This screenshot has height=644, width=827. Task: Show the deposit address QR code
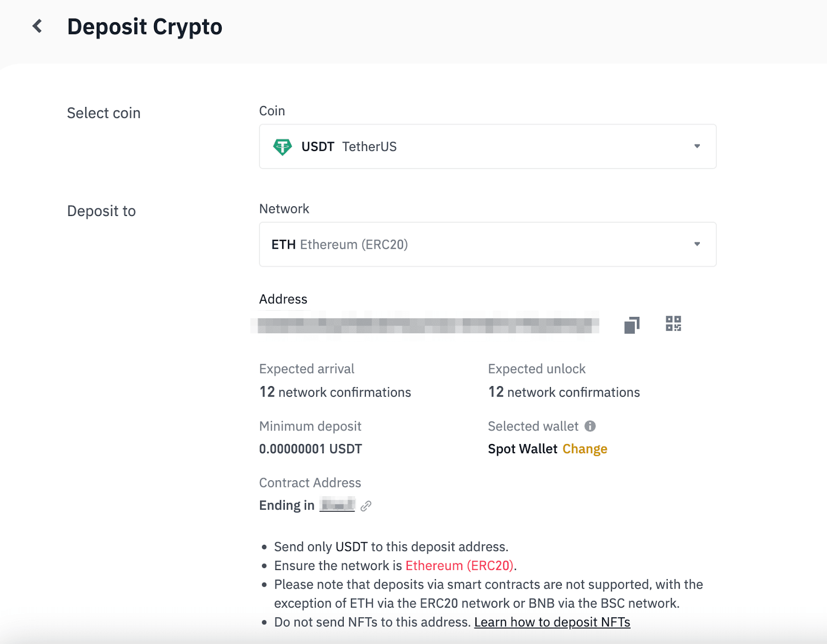pos(673,324)
